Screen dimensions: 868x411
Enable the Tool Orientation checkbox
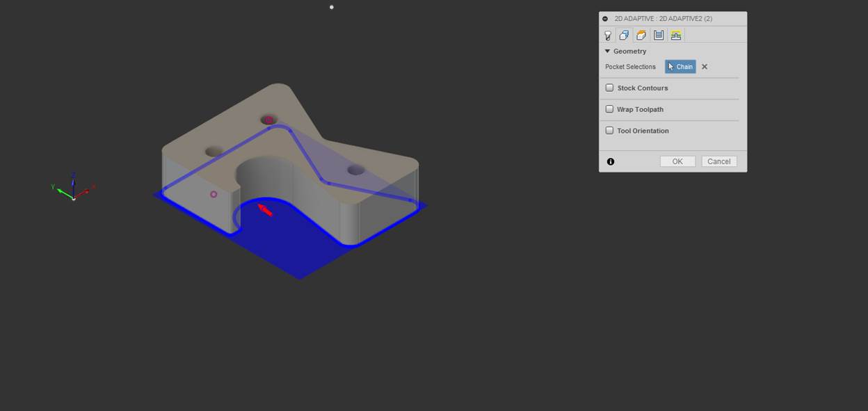point(610,131)
